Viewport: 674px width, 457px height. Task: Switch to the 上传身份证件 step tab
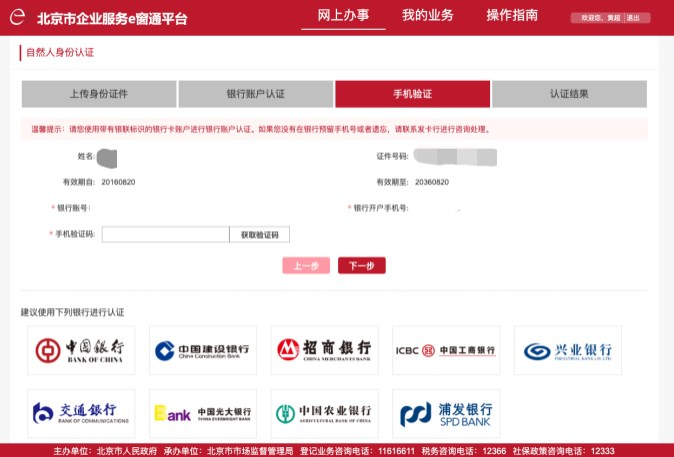[98, 94]
